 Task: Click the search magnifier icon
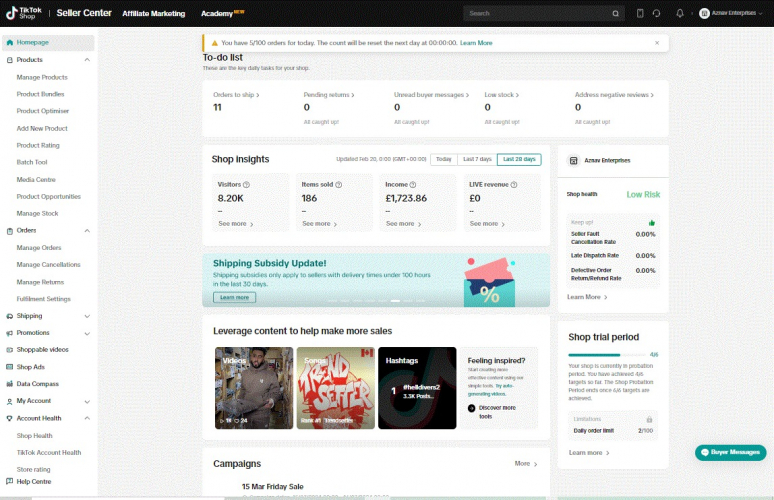[616, 13]
